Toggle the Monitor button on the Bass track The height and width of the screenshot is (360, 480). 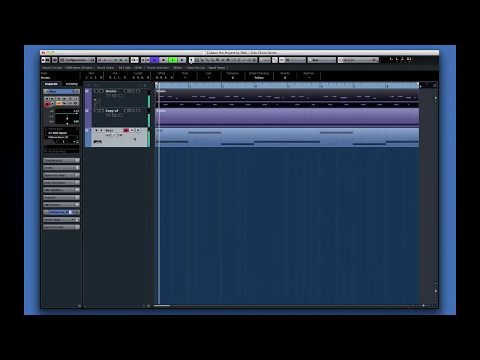(x=132, y=130)
